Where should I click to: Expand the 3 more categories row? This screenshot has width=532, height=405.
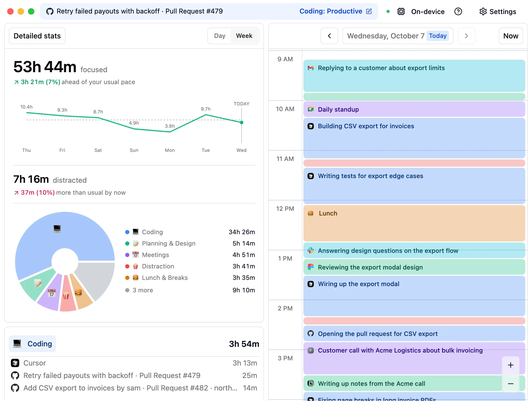tap(190, 290)
